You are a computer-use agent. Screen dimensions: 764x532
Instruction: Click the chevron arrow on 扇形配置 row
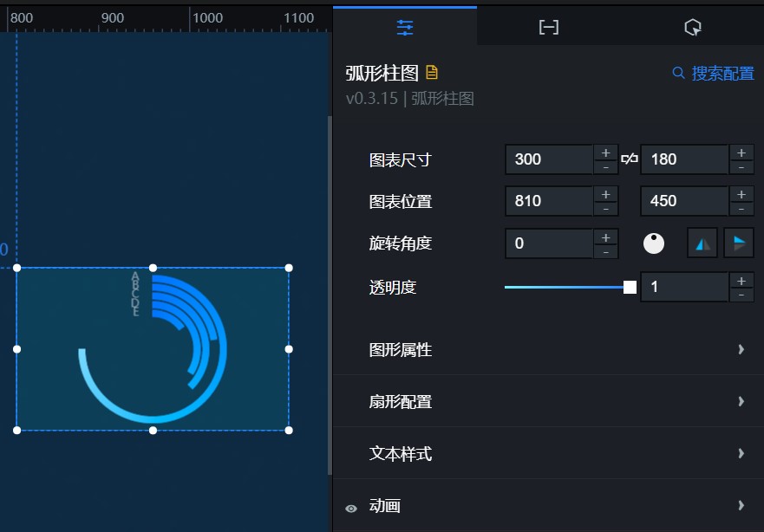[741, 401]
